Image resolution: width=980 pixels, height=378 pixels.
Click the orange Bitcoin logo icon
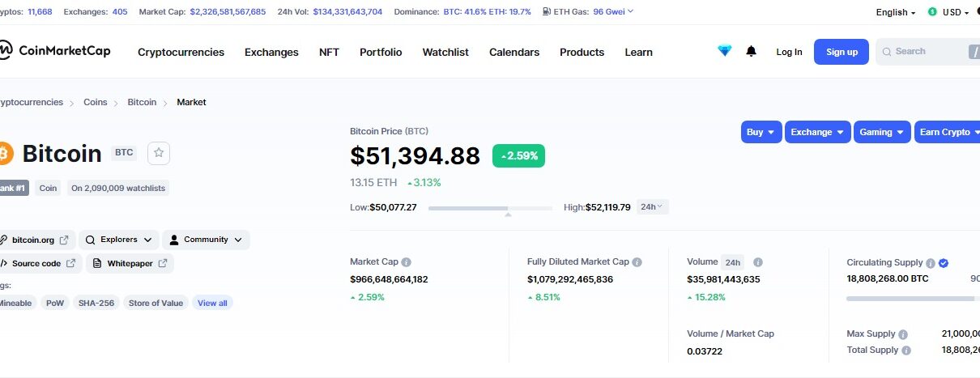(x=6, y=153)
